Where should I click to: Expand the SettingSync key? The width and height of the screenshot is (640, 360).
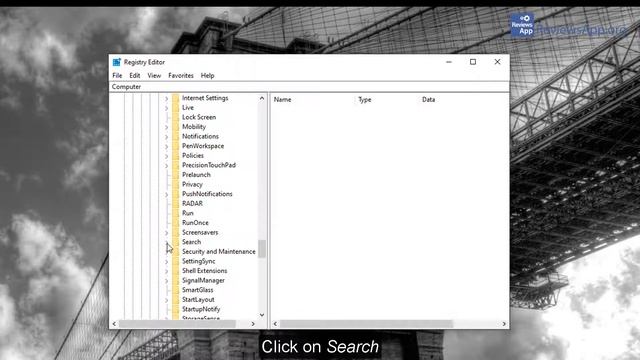click(x=166, y=262)
